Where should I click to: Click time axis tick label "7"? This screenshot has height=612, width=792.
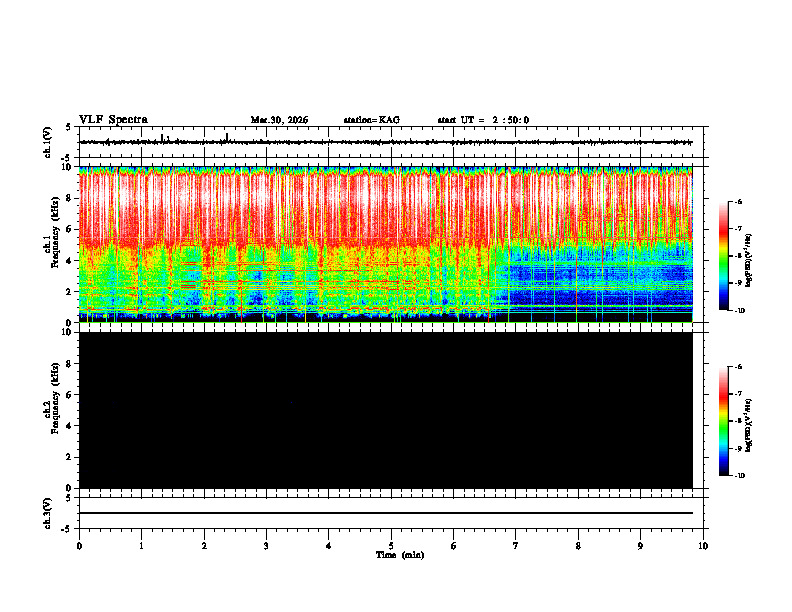click(516, 546)
